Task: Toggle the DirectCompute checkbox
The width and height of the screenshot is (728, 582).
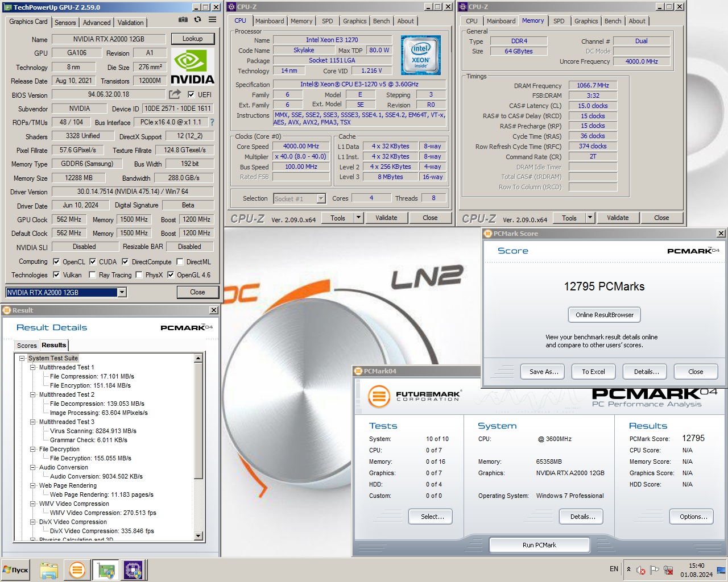Action: pyautogui.click(x=125, y=262)
